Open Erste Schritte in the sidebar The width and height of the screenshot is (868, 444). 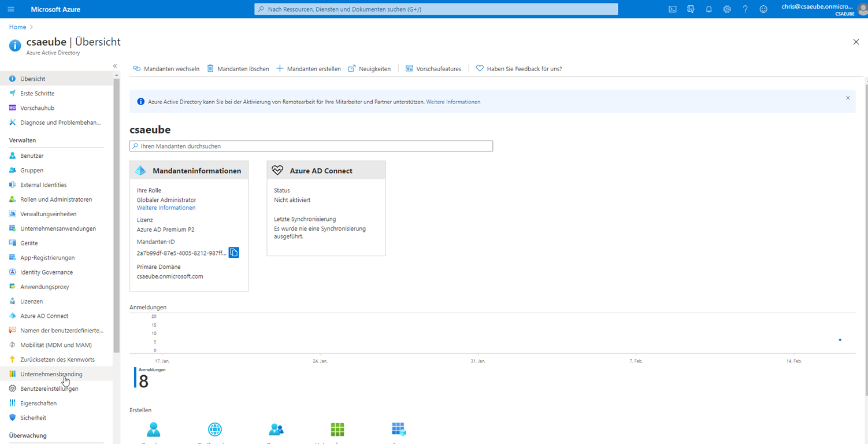[x=56, y=93]
